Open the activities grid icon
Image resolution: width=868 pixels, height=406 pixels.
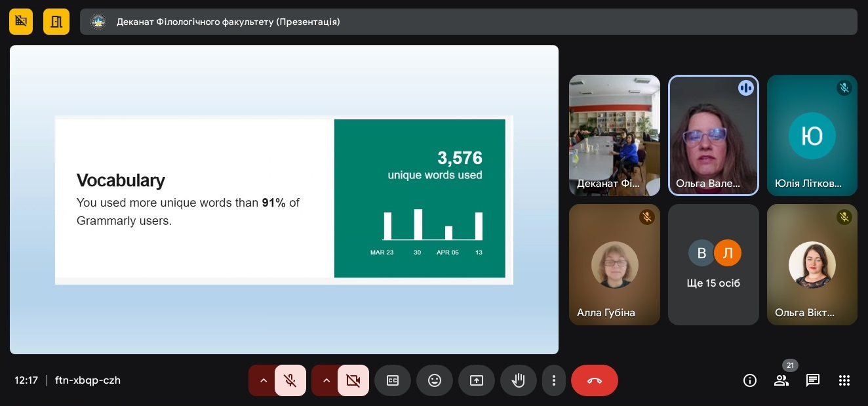coord(844,380)
